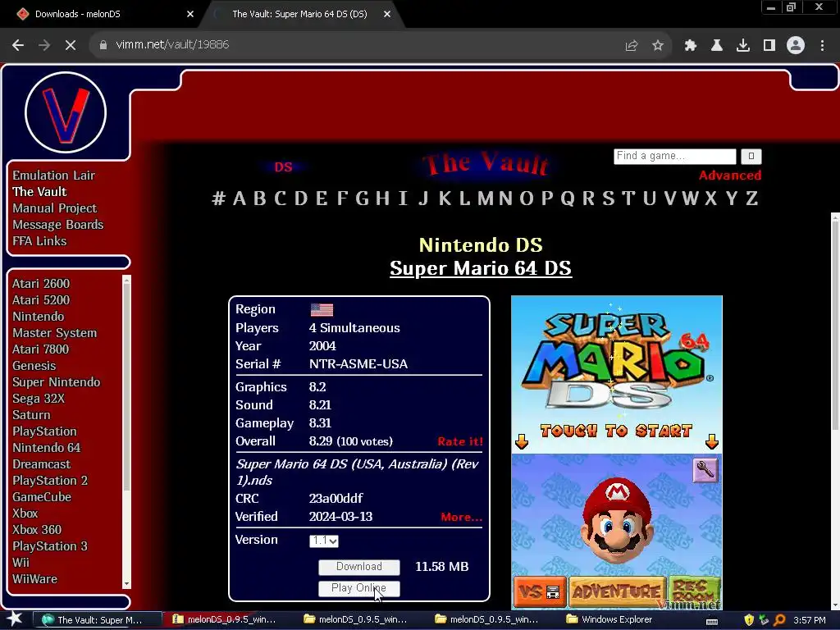Open the Version 1.1 dropdown

(x=323, y=541)
